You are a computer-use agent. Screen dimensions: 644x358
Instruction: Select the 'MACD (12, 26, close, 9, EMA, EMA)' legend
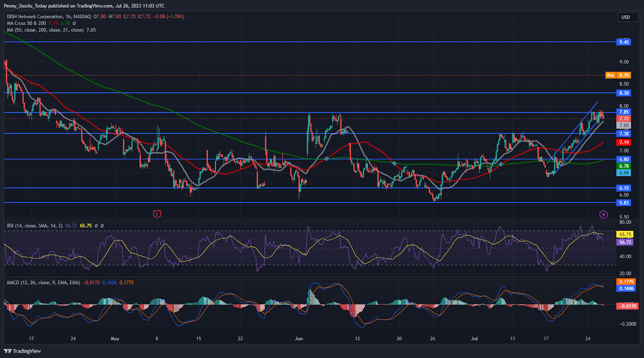tap(43, 283)
